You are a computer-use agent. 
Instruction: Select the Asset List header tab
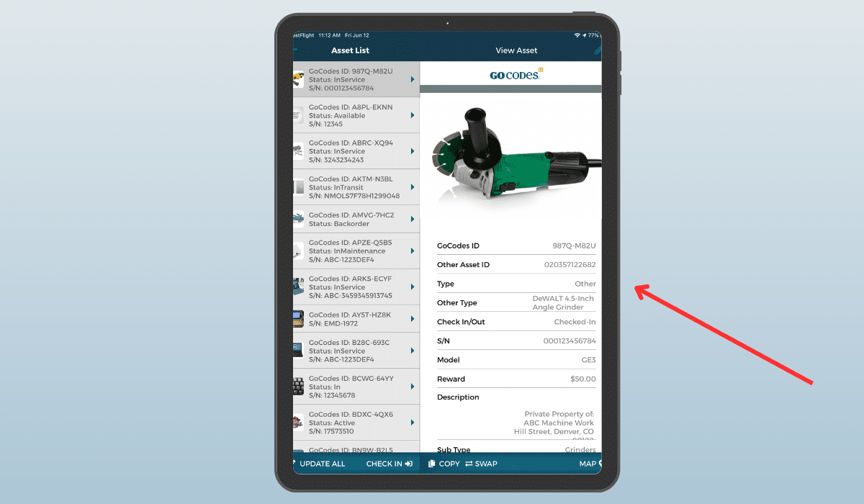tap(350, 50)
